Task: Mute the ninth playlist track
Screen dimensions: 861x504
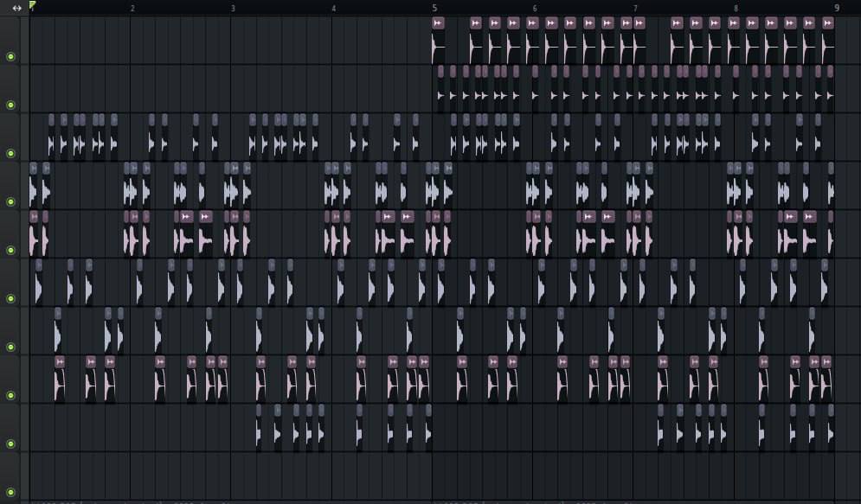Action: (x=10, y=443)
